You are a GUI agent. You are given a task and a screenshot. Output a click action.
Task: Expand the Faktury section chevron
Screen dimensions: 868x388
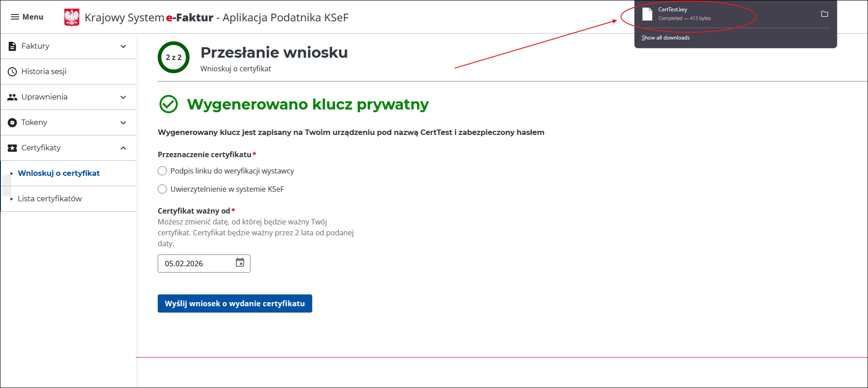pyautogui.click(x=123, y=46)
